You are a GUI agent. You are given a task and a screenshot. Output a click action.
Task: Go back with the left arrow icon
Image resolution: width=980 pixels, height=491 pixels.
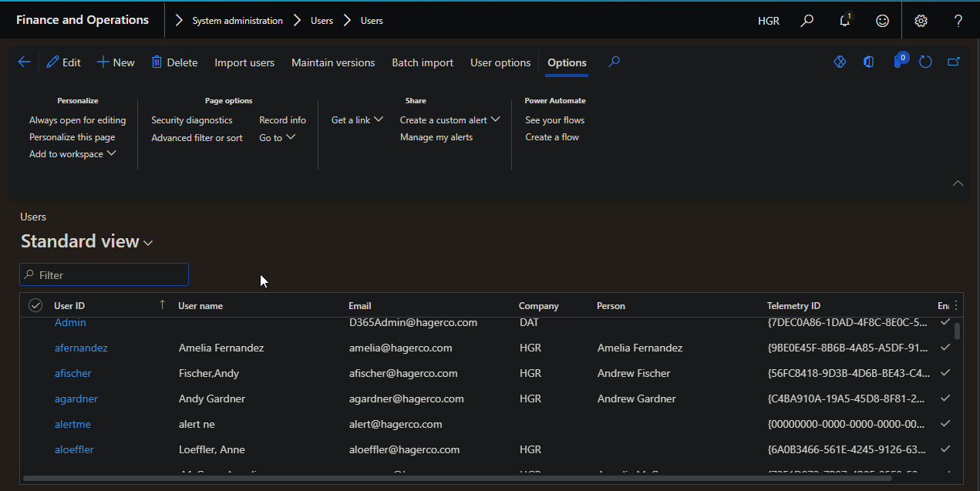click(25, 62)
